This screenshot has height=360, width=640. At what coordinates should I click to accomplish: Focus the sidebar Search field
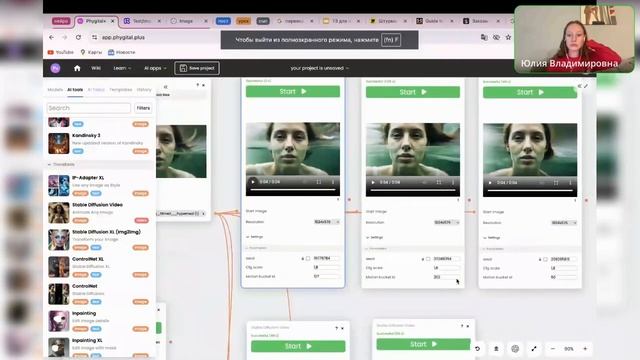tap(89, 108)
